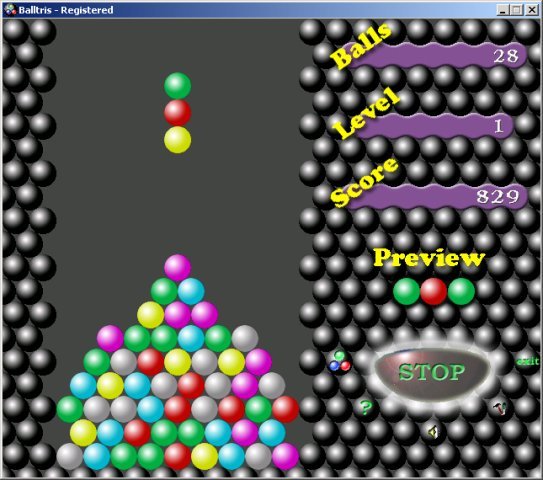This screenshot has width=543, height=480.
Task: Toggle the speaker sound icon
Action: [433, 432]
